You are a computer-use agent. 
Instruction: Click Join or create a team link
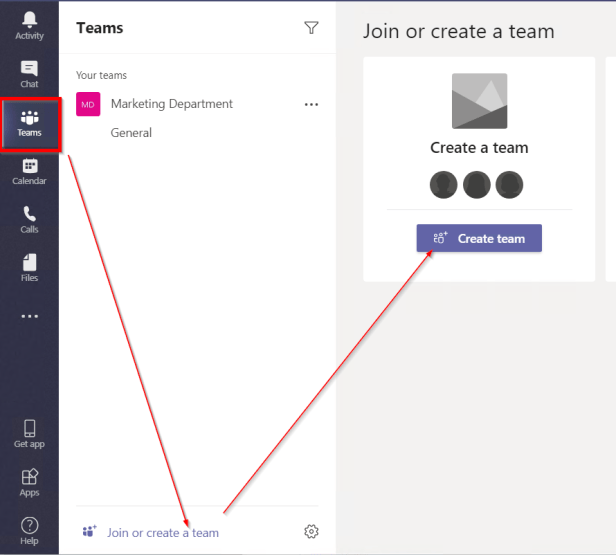(x=162, y=533)
